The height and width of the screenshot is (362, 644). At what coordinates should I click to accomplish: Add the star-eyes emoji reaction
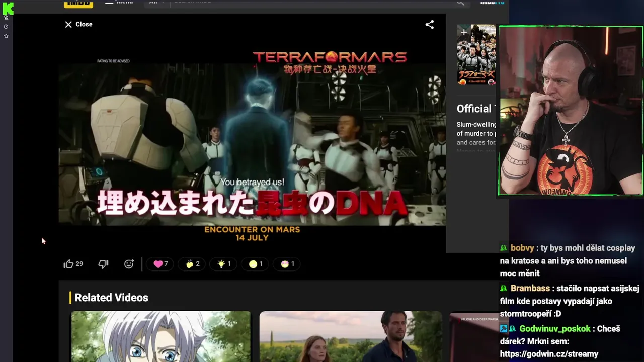(287, 264)
